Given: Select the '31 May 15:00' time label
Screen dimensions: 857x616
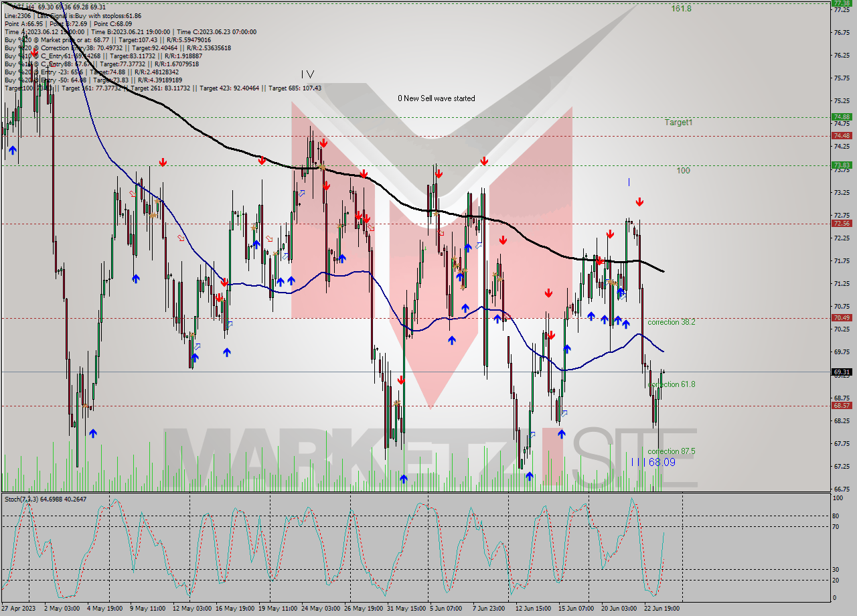Looking at the screenshot, I should 406,609.
